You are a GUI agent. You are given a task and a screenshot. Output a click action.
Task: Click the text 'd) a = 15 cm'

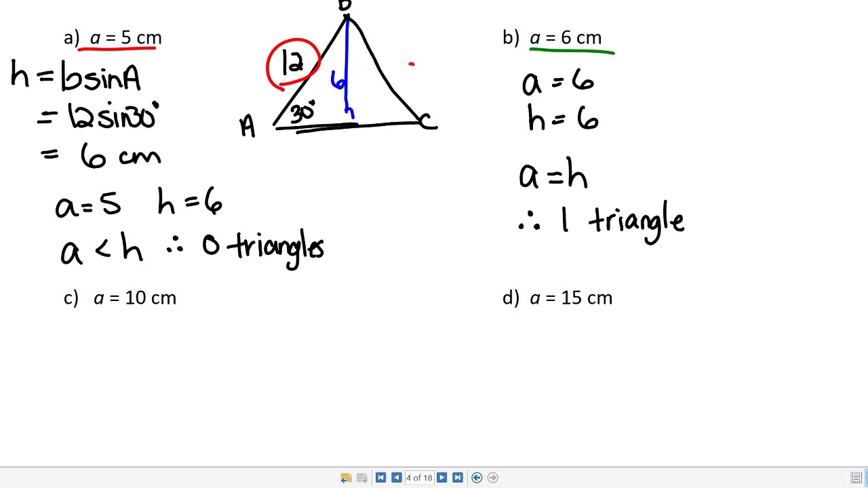(x=557, y=298)
